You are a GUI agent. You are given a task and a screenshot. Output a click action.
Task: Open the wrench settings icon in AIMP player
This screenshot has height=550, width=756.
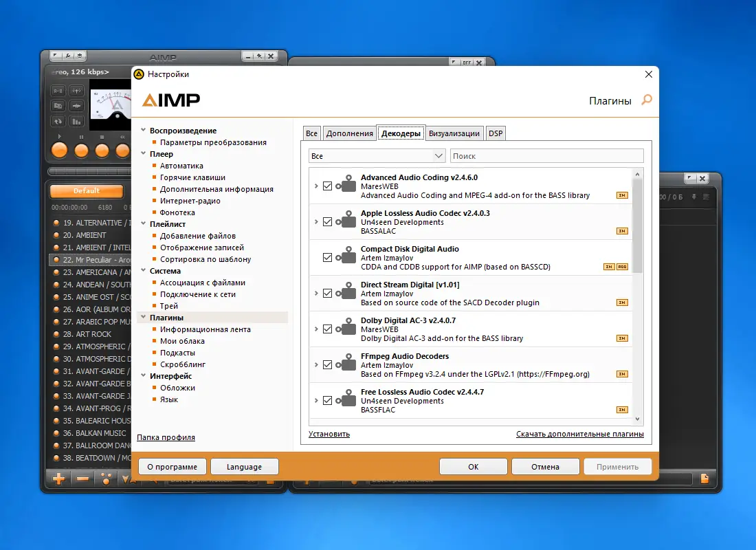pyautogui.click(x=68, y=56)
